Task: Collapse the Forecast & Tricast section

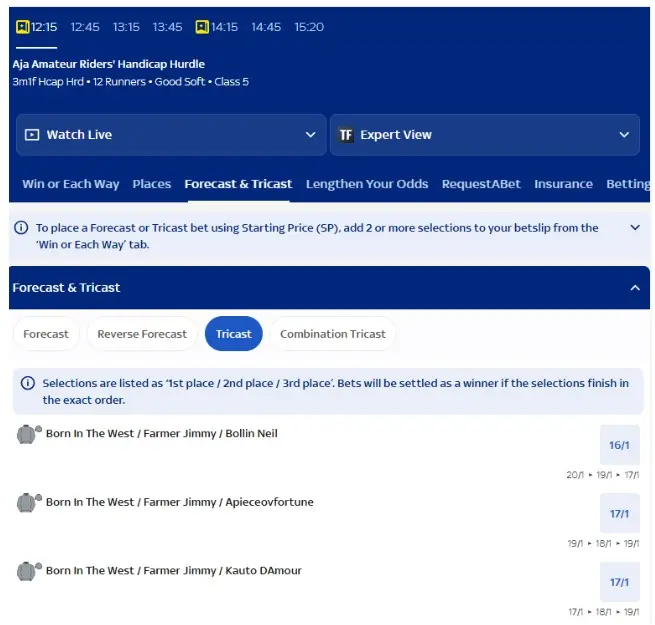Action: 634,288
